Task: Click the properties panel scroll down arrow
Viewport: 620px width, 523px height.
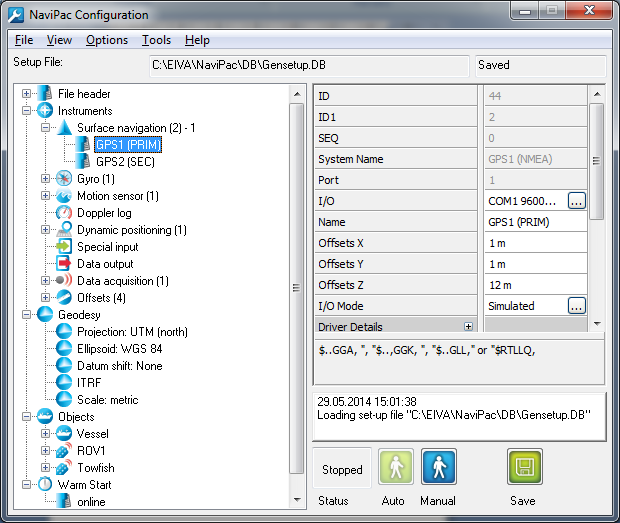Action: click(x=597, y=324)
